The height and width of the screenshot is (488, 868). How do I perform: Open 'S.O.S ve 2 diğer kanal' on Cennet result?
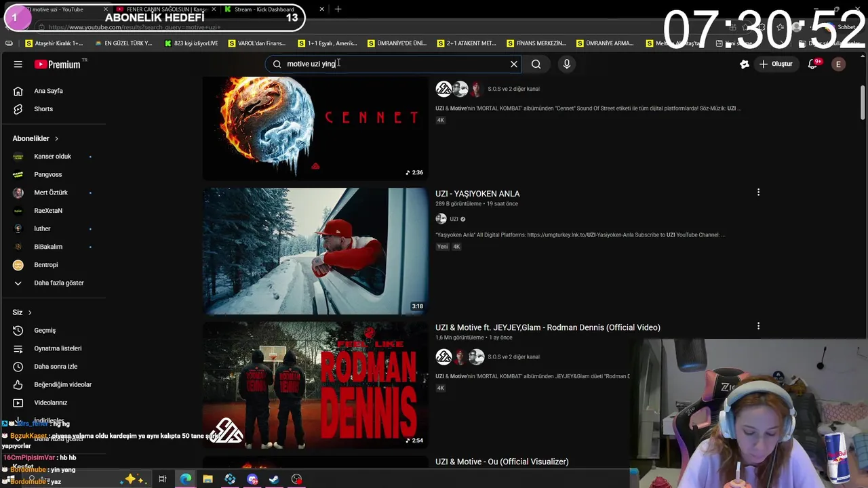tap(513, 89)
